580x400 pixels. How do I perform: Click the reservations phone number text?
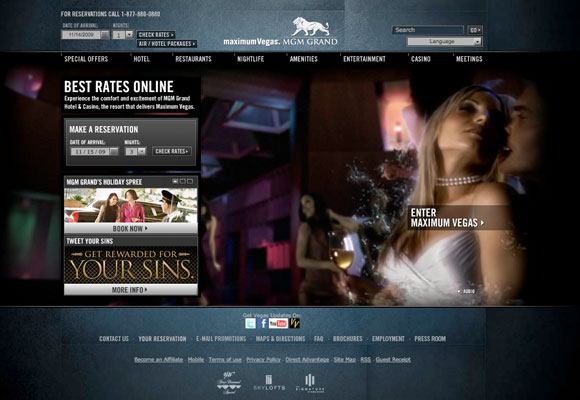pos(141,14)
